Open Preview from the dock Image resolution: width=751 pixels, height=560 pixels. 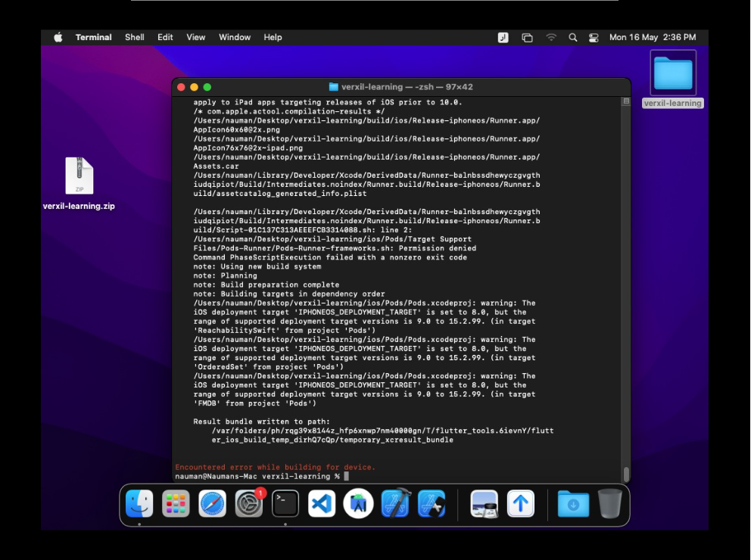pos(485,504)
